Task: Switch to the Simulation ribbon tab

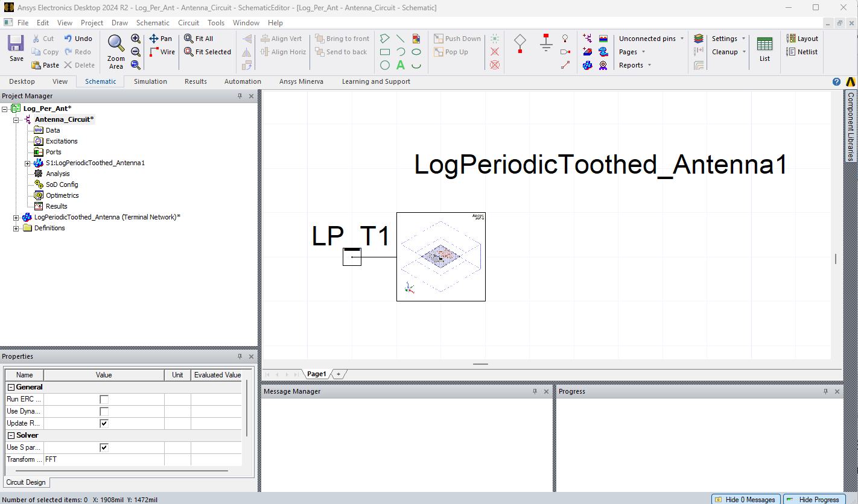Action: (150, 81)
